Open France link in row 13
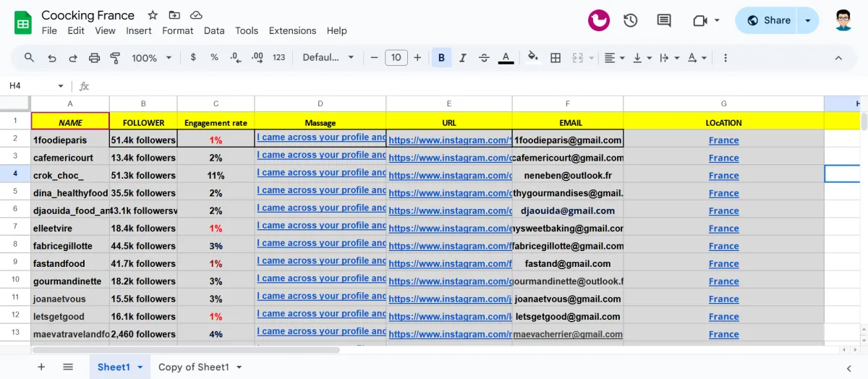Viewport: 868px width, 379px height. pos(723,334)
